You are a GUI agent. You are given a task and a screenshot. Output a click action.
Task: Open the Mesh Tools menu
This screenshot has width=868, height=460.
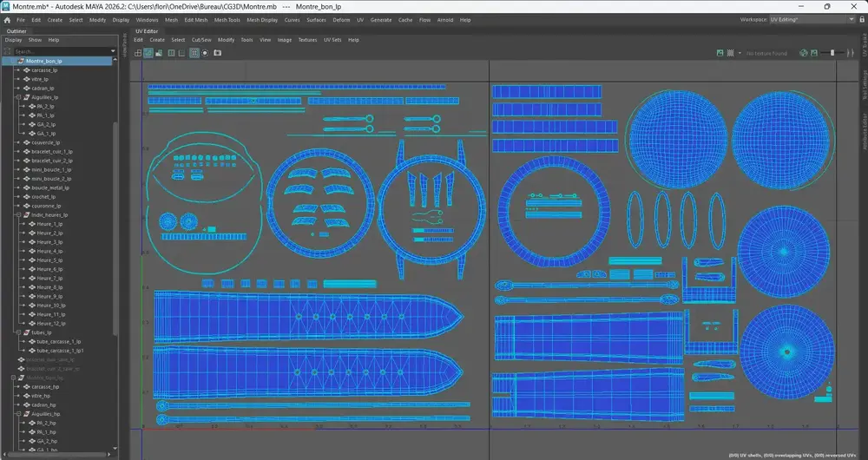pyautogui.click(x=227, y=20)
